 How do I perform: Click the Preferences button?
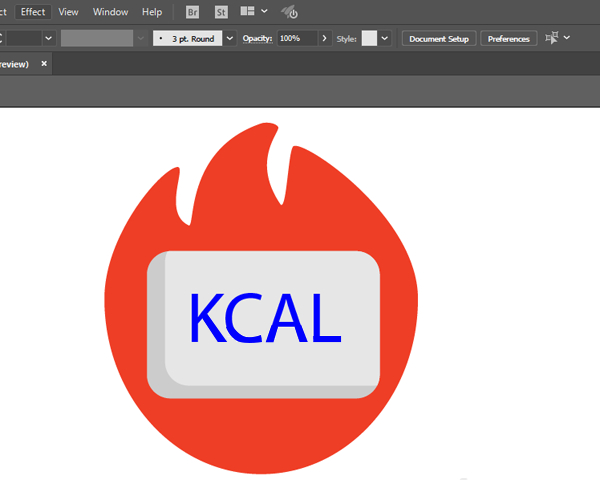[x=509, y=39]
